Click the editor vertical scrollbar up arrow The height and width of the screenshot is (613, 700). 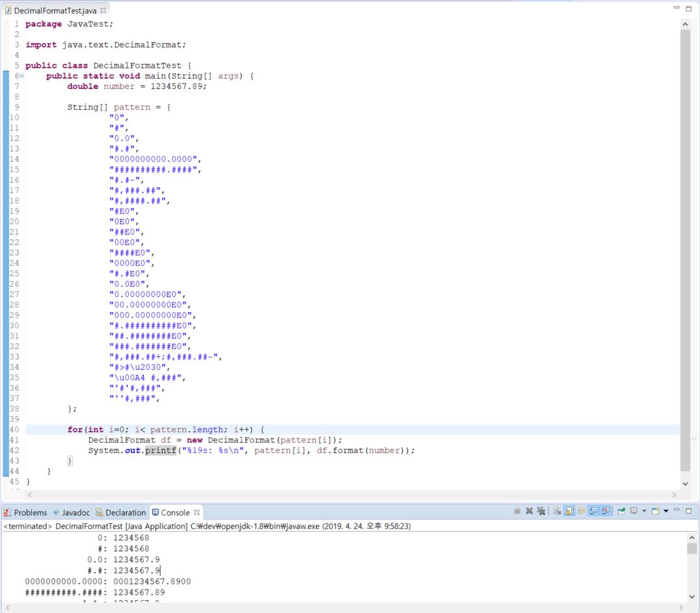tap(685, 24)
